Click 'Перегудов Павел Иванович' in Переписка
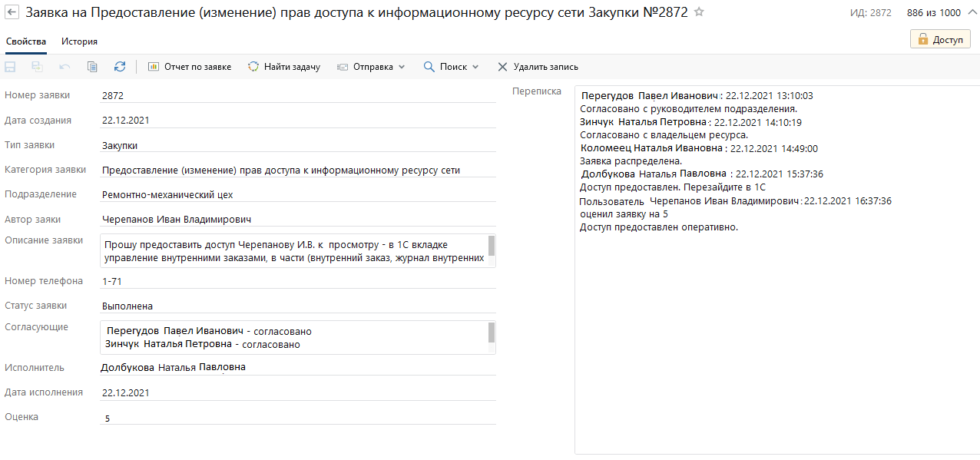 pyautogui.click(x=651, y=96)
